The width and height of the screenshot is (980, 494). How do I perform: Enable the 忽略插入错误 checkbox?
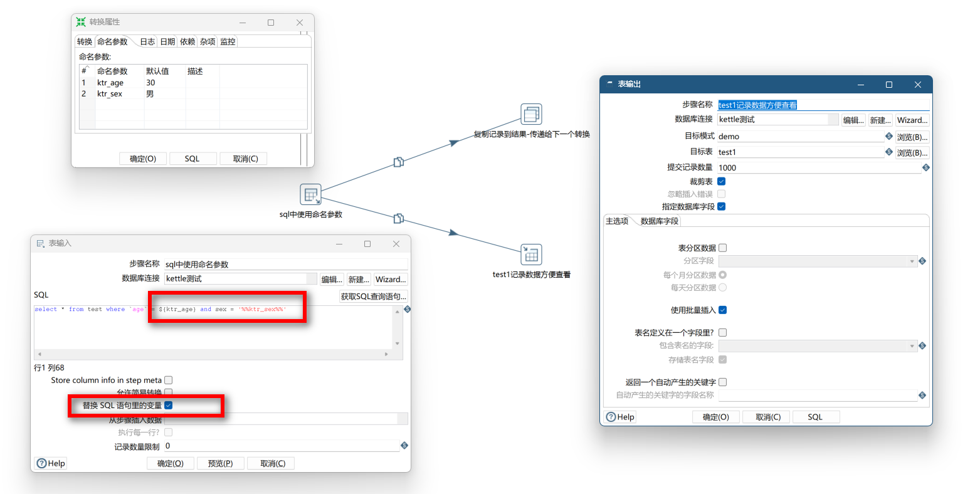pos(721,194)
